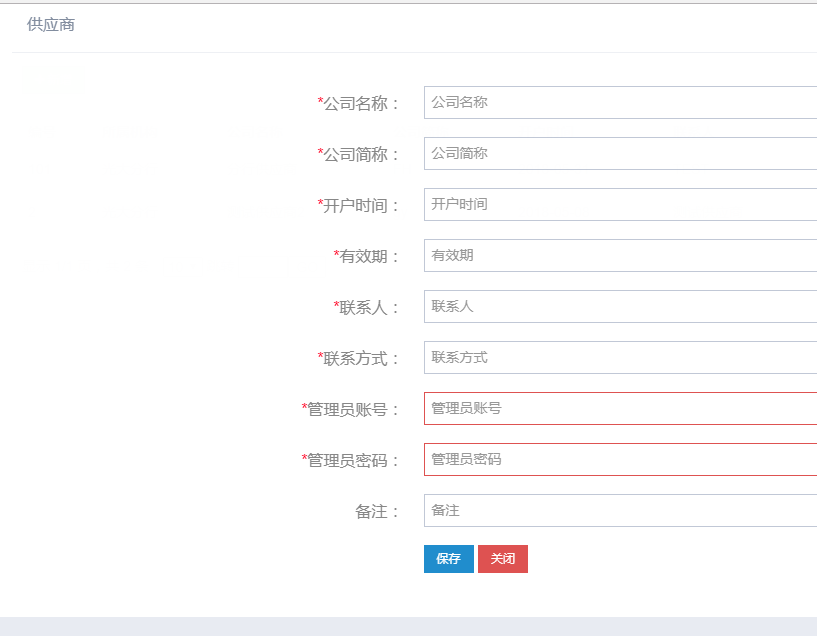Click the *联系人 label text
This screenshot has width=817, height=636.
click(366, 307)
